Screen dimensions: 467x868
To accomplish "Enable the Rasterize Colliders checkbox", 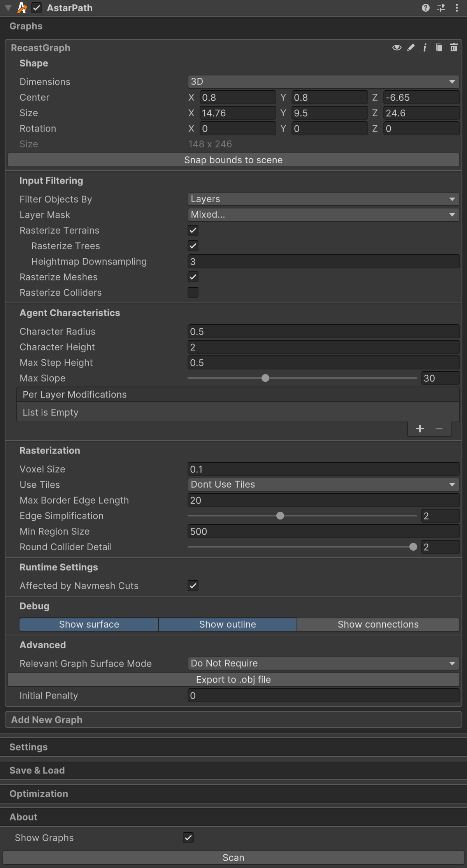I will (193, 292).
